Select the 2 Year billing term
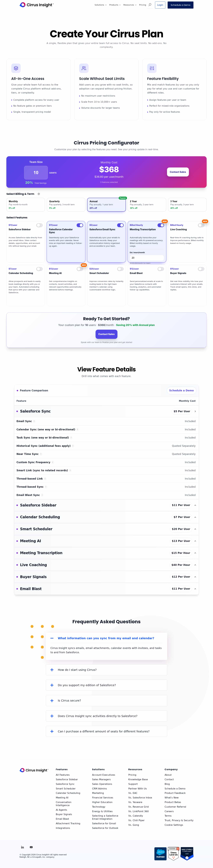 (146, 205)
